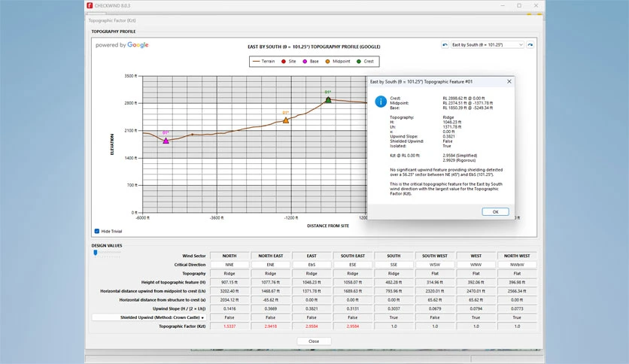Select next wind direction arrow icon
This screenshot has height=364, width=629.
[x=530, y=45]
